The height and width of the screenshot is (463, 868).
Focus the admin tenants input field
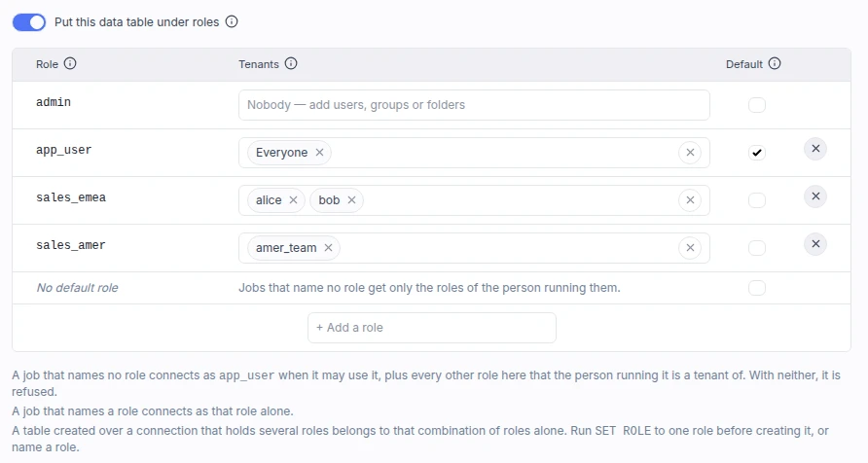tap(474, 105)
